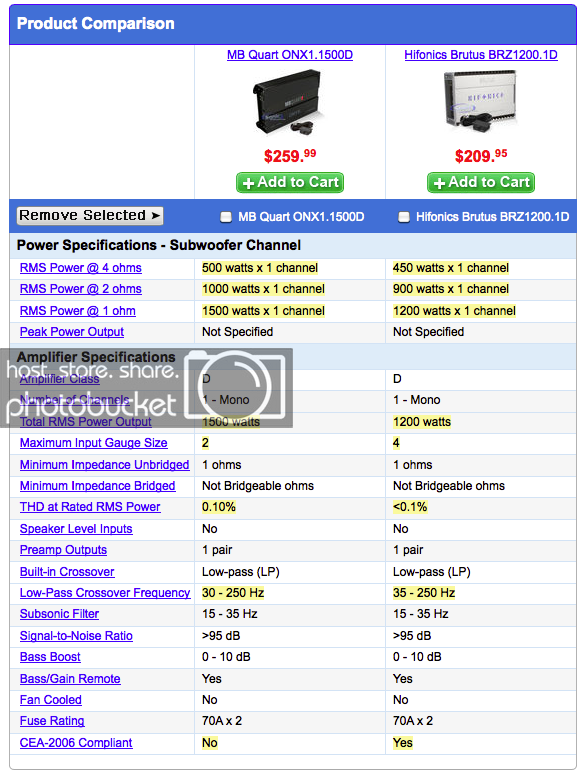This screenshot has height=776, width=587.
Task: Click the Peak Power Output link
Action: coord(72,332)
